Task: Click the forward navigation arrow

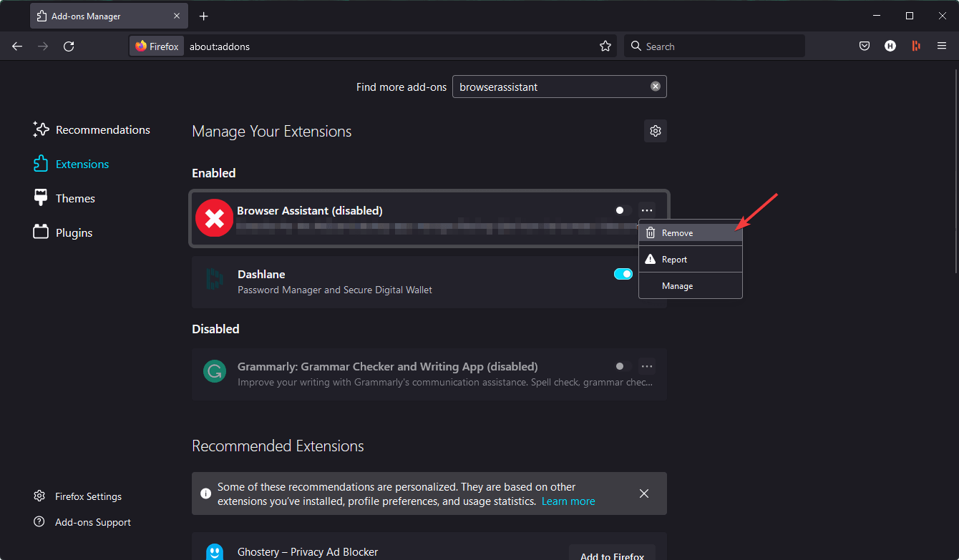Action: coord(43,46)
